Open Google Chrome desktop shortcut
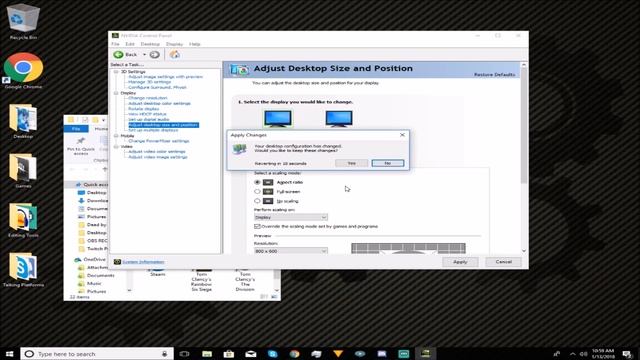 tap(23, 71)
